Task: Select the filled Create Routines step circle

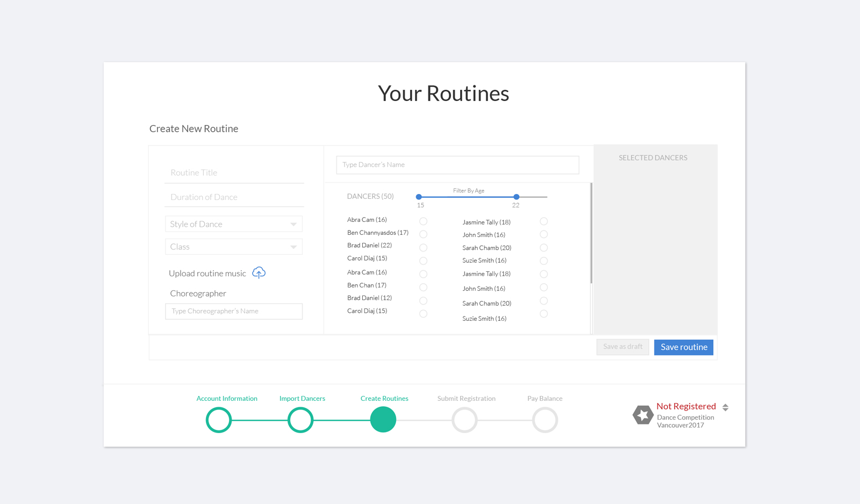Action: click(x=383, y=420)
